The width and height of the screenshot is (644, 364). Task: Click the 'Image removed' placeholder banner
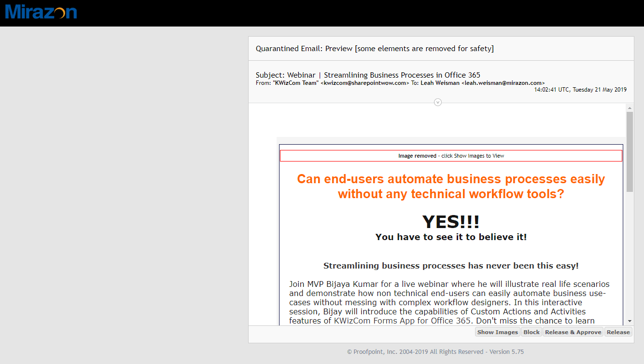pyautogui.click(x=451, y=156)
